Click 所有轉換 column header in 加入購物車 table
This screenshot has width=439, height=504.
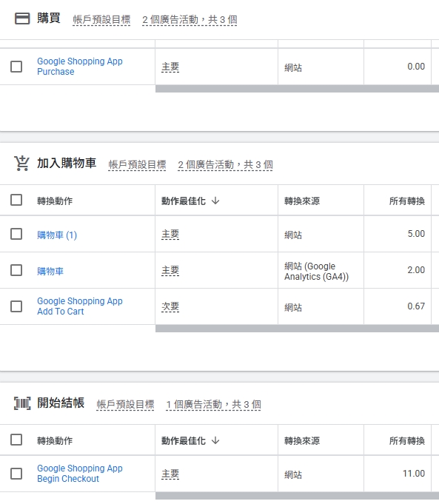(x=407, y=201)
